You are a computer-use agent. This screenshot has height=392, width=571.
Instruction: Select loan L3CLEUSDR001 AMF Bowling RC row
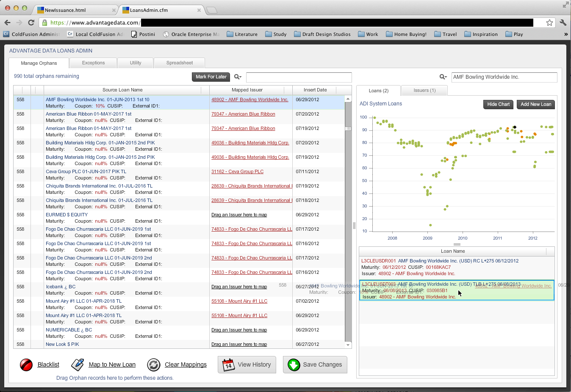point(457,267)
